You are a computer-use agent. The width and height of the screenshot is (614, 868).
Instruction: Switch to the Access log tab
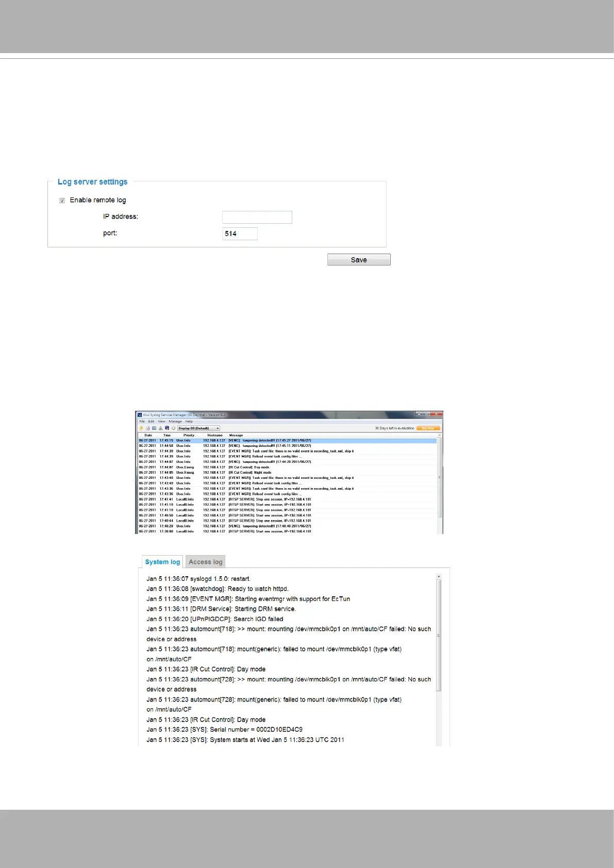205,562
